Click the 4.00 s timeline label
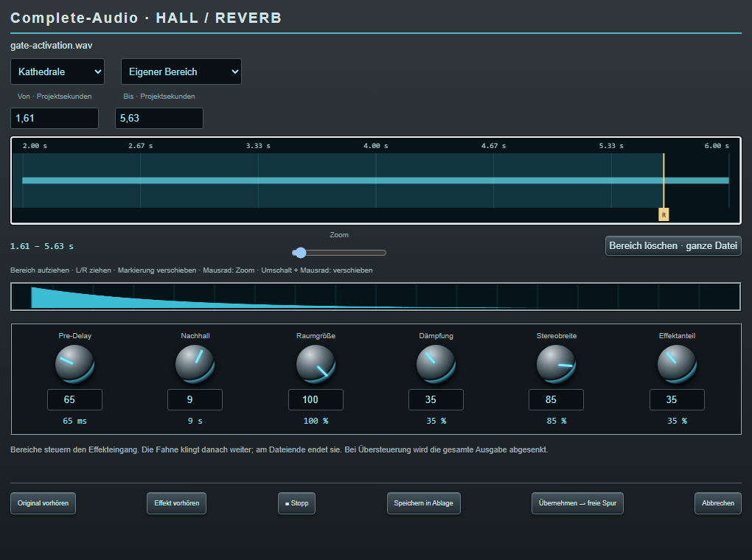Image resolution: width=752 pixels, height=560 pixels. [x=375, y=146]
